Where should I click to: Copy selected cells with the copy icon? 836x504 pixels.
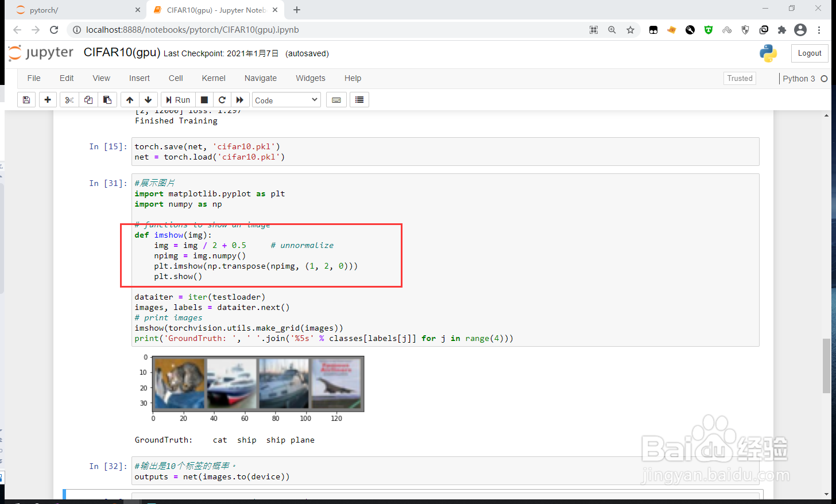point(88,100)
